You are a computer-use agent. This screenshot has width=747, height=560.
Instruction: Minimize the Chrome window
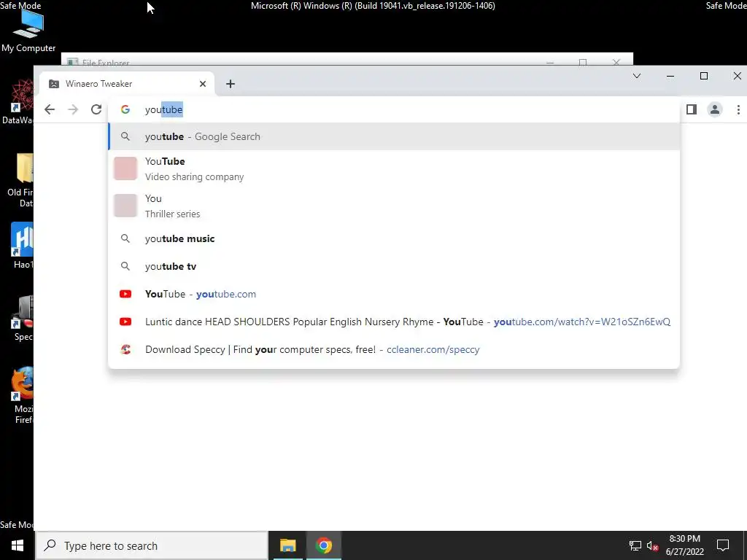click(670, 76)
